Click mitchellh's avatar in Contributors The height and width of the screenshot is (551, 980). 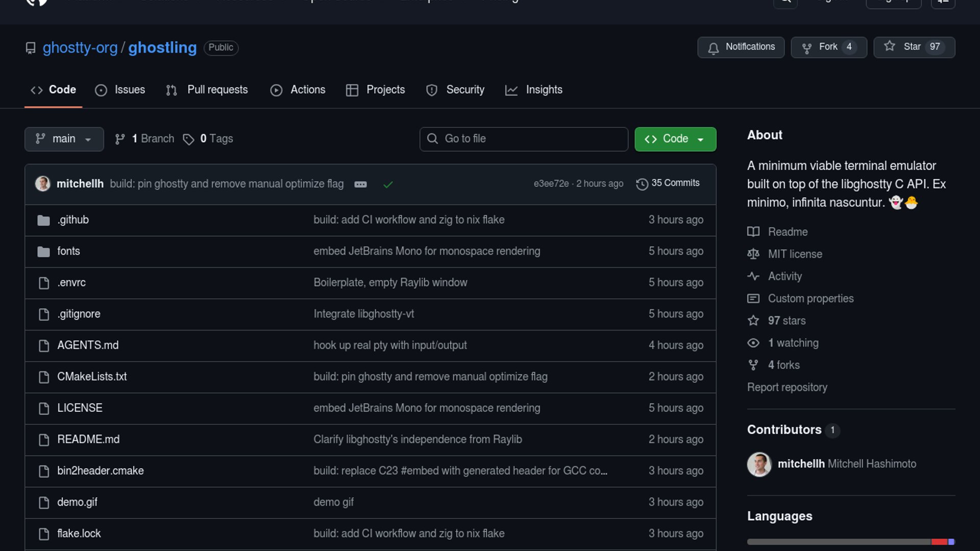point(759,464)
